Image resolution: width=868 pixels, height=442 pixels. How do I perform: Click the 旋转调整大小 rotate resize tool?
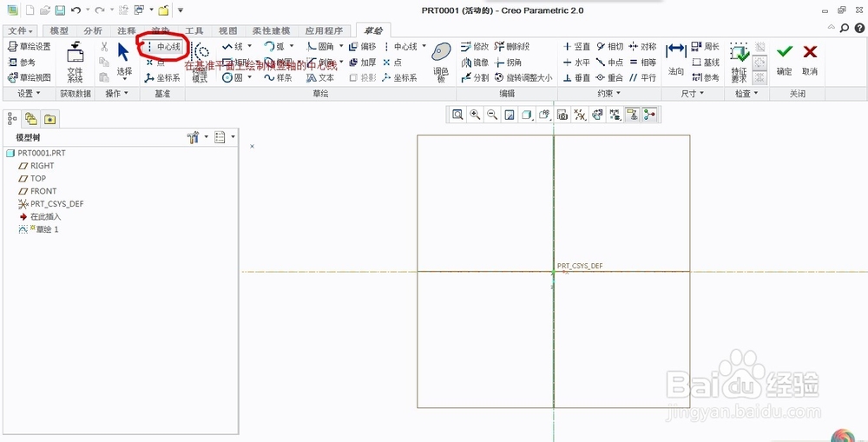[x=523, y=78]
